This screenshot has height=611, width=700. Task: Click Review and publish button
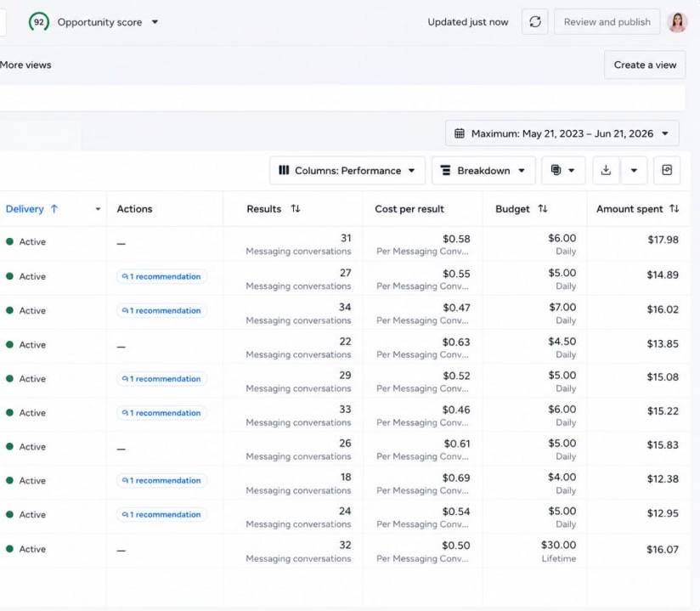click(x=607, y=21)
